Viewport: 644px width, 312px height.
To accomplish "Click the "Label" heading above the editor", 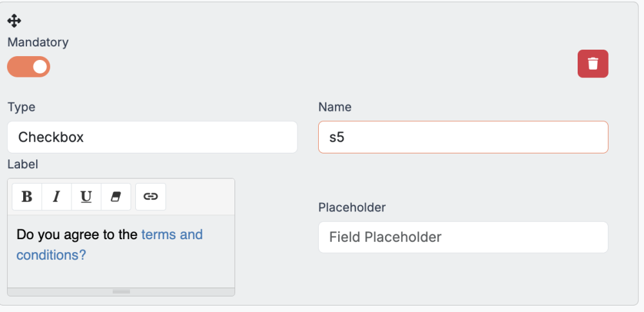I will (23, 164).
